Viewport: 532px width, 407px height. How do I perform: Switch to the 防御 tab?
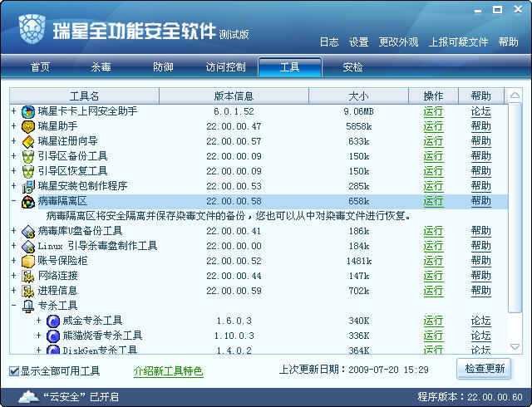pos(163,67)
